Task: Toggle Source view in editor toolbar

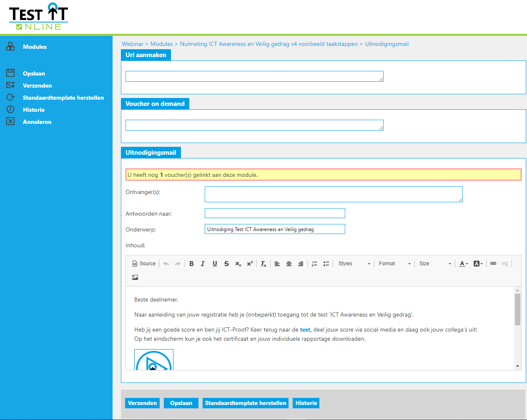Action: point(144,264)
